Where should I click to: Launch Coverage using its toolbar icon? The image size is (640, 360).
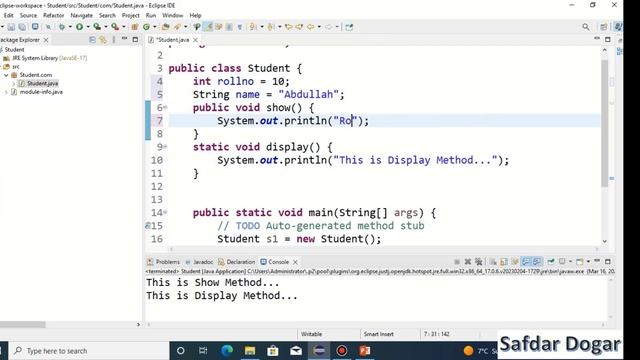(x=97, y=27)
